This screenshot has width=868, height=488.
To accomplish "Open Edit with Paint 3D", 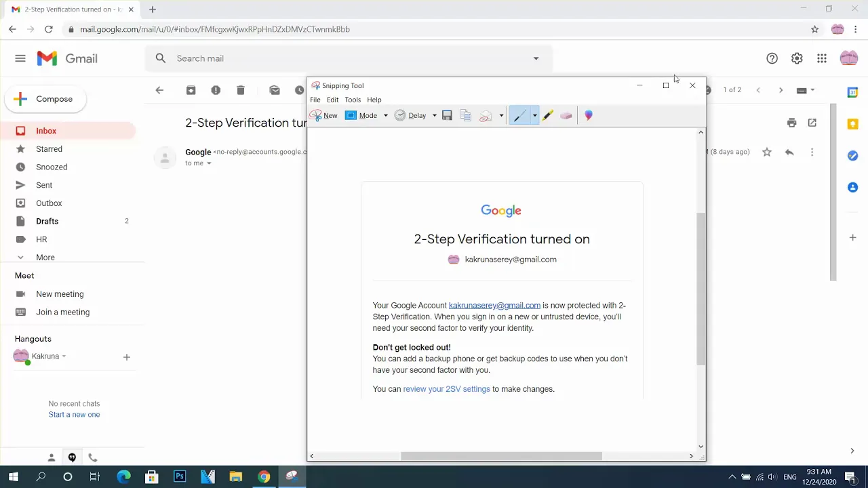I will [x=589, y=116].
